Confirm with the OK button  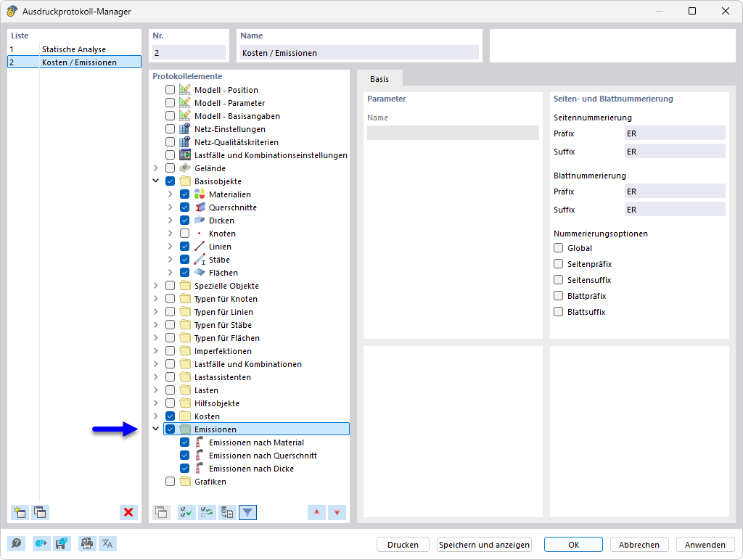pos(573,544)
